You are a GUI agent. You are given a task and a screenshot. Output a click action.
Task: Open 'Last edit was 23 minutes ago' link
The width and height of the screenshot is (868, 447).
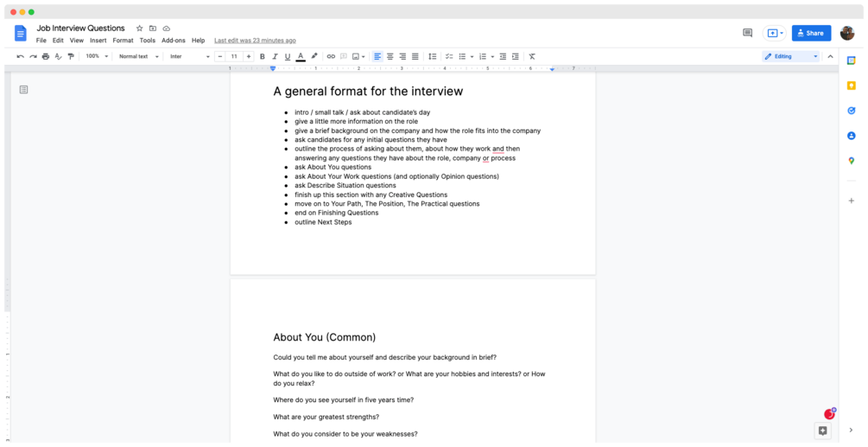click(255, 41)
